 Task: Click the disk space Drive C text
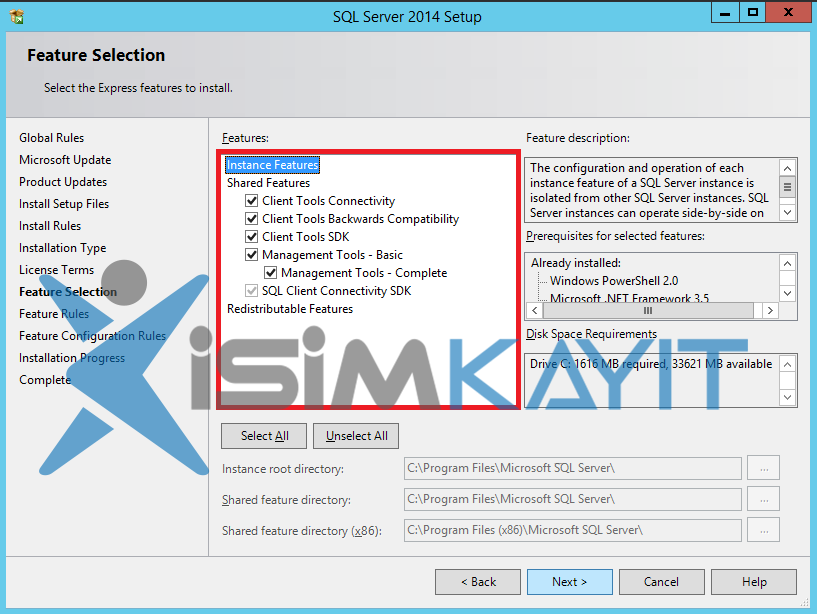(x=651, y=364)
